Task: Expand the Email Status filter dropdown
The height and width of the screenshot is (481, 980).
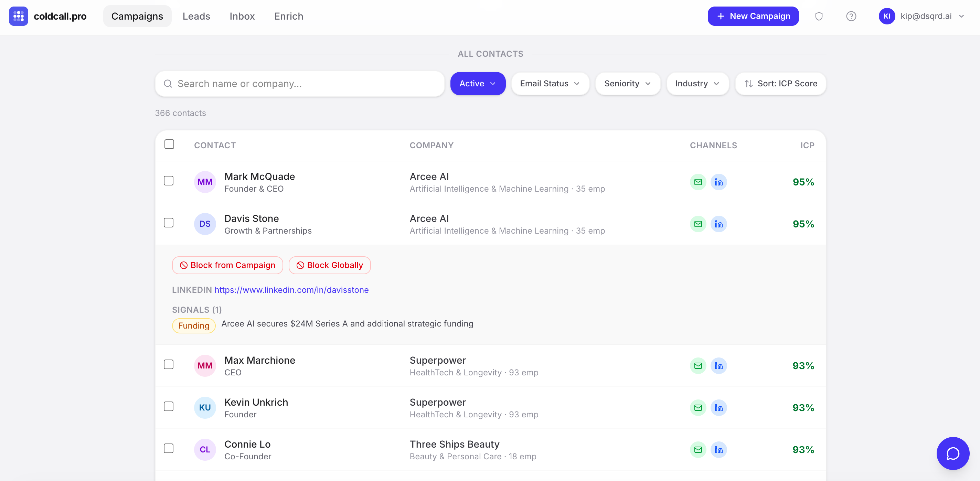Action: 550,83
